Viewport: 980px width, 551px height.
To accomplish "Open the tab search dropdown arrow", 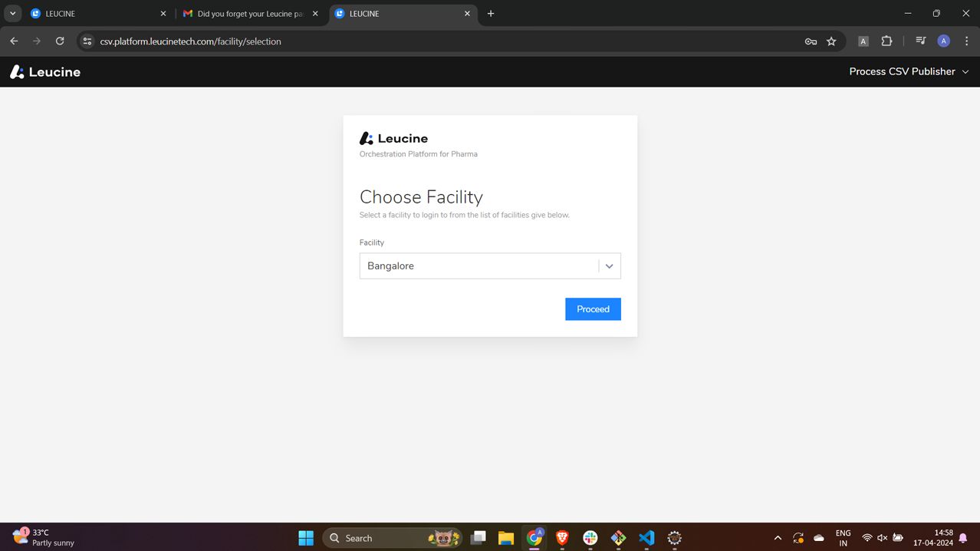I will pos(12,14).
